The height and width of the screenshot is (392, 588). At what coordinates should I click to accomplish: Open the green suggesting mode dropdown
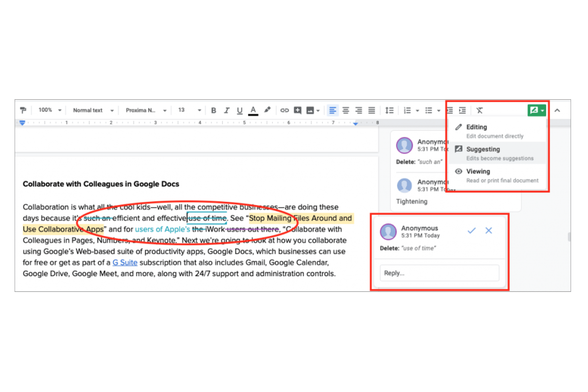(x=537, y=110)
